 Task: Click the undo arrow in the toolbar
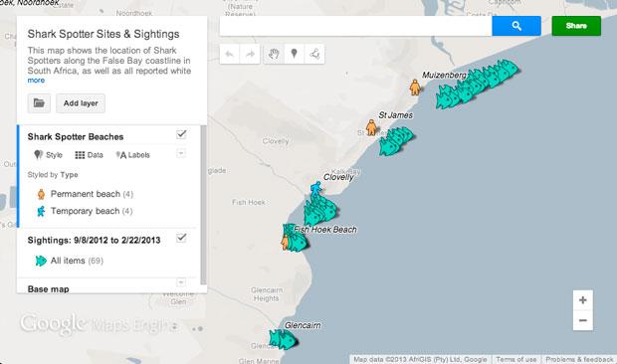(230, 54)
